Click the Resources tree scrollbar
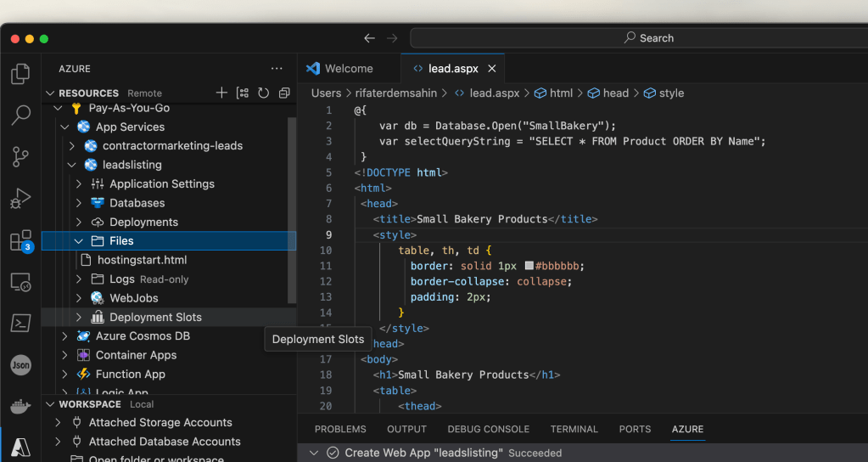Image resolution: width=868 pixels, height=462 pixels. click(292, 211)
